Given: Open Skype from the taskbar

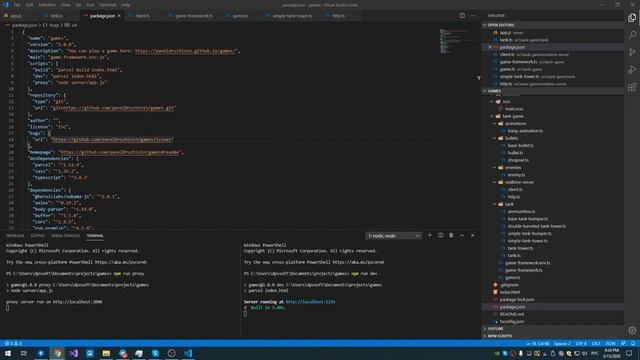Looking at the screenshot, I should pyautogui.click(x=155, y=353).
